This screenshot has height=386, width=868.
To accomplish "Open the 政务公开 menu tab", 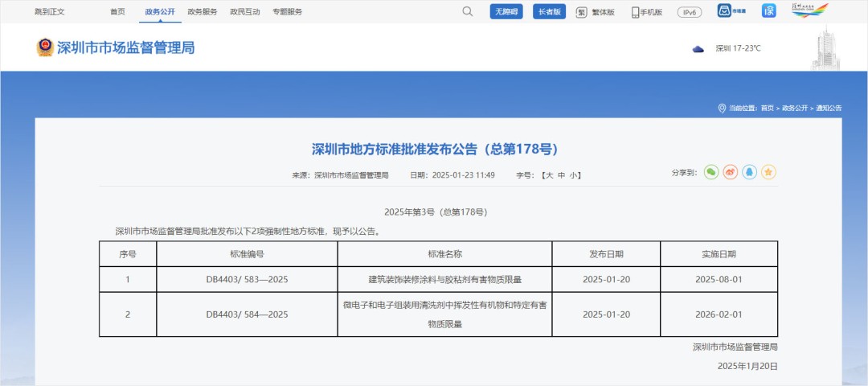I will [x=160, y=12].
